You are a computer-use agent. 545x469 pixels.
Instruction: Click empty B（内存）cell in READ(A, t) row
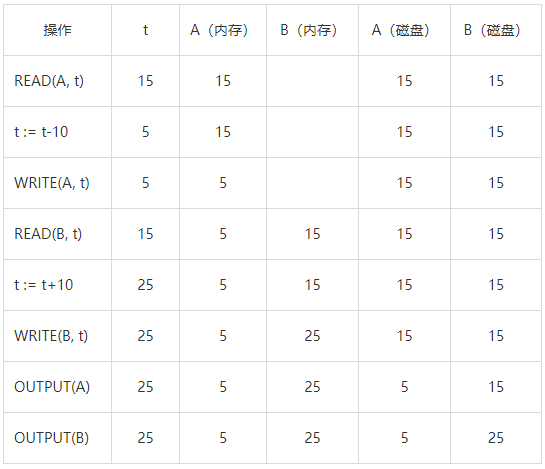[312, 81]
